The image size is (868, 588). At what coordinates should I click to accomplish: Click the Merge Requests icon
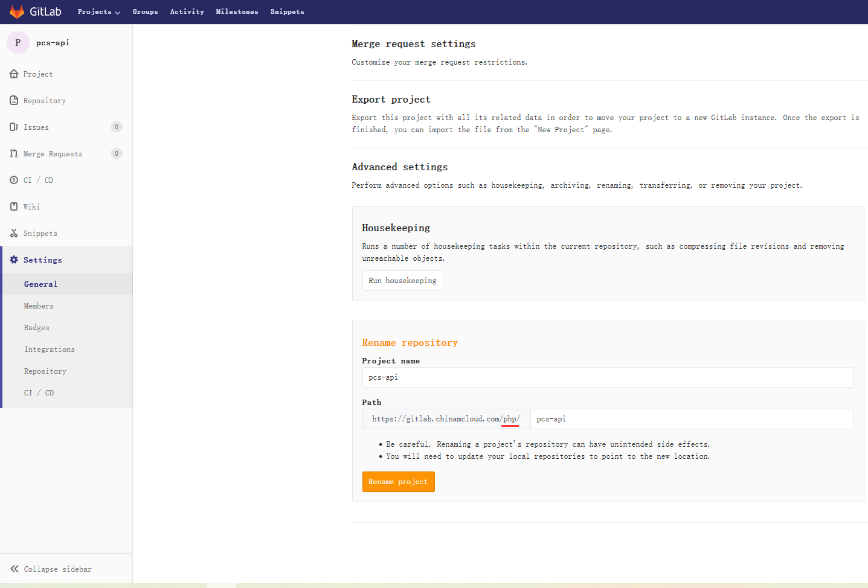(14, 153)
